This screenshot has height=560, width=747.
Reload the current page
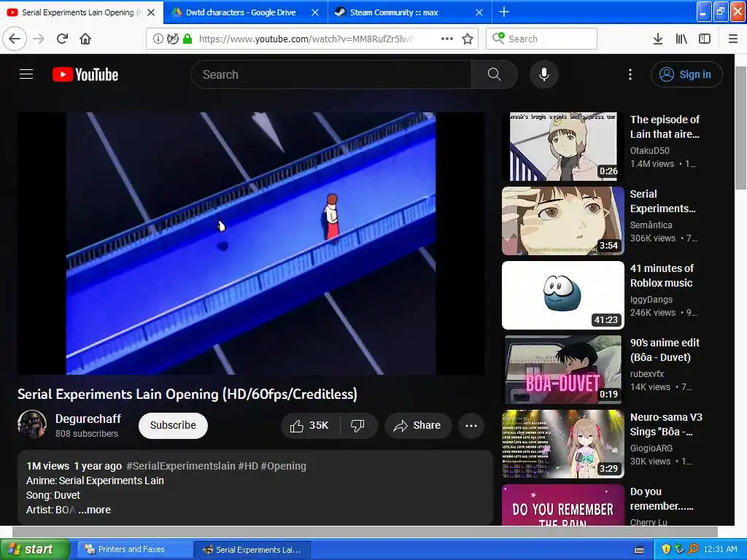(x=62, y=39)
